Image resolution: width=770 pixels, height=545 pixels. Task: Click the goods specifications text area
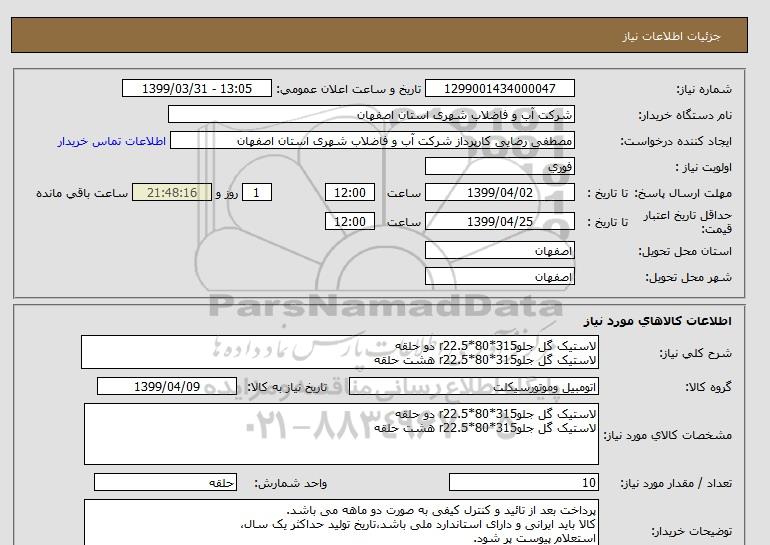pyautogui.click(x=341, y=434)
